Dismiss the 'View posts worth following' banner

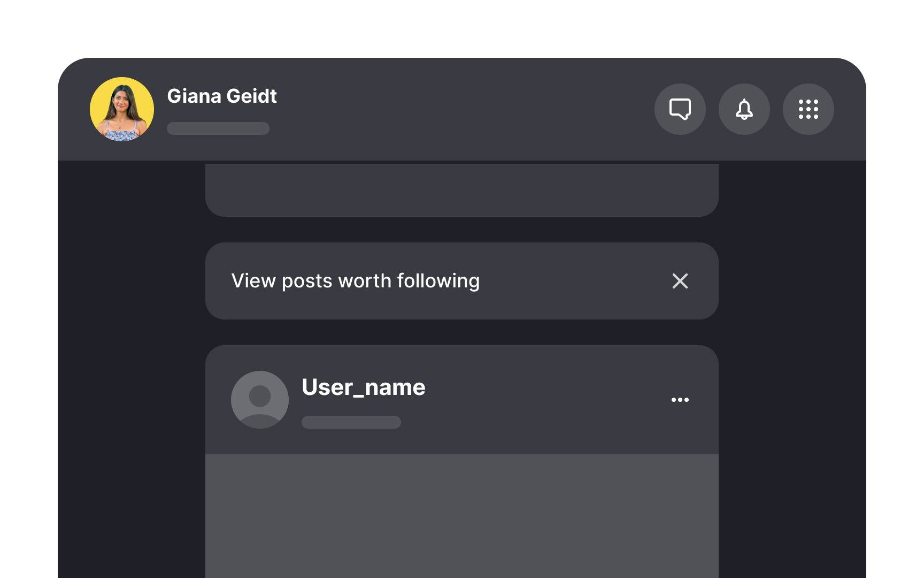click(680, 281)
